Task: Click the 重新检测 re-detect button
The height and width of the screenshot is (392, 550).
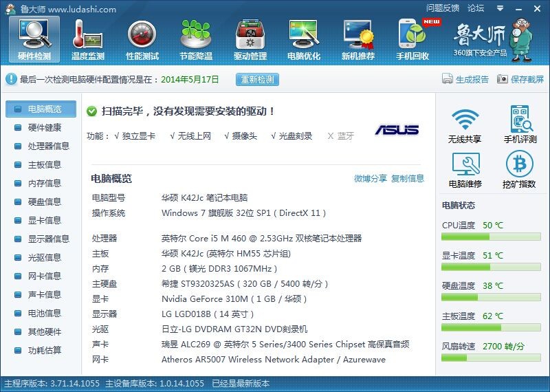Action: 257,79
